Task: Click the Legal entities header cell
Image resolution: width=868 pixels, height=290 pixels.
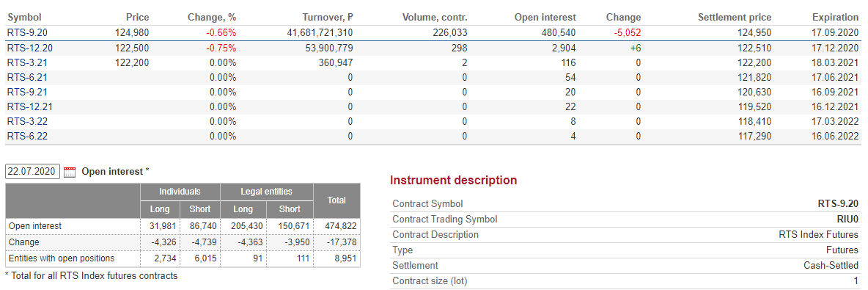Action: click(267, 192)
